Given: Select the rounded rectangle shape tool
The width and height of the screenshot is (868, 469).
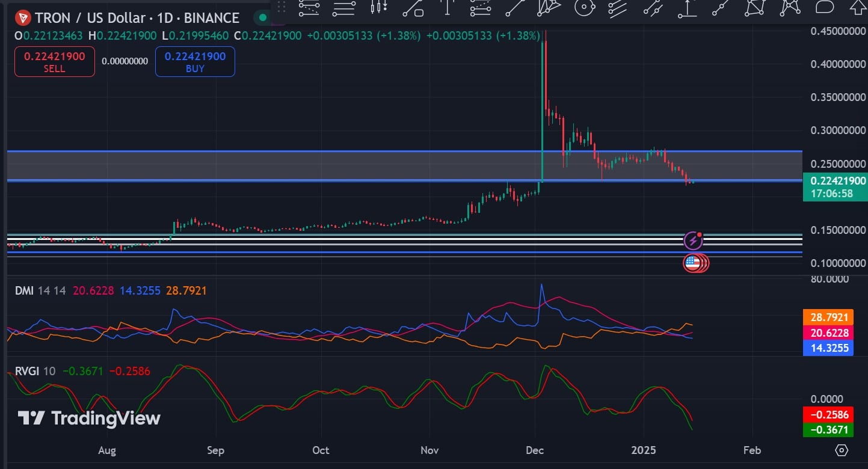Looking at the screenshot, I should point(824,7).
